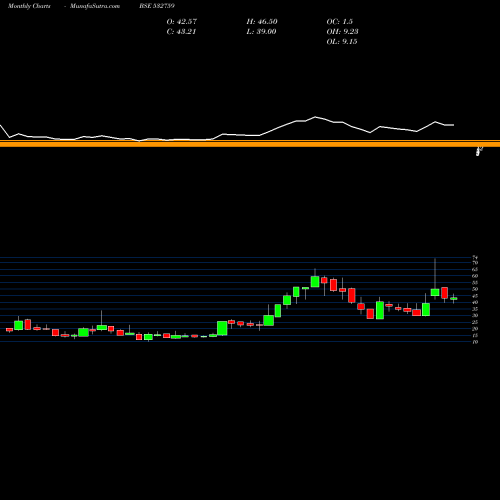The width and height of the screenshot is (500, 500).
Task: Click the 'BSE 532739' symbol text
Action: click(x=157, y=6)
